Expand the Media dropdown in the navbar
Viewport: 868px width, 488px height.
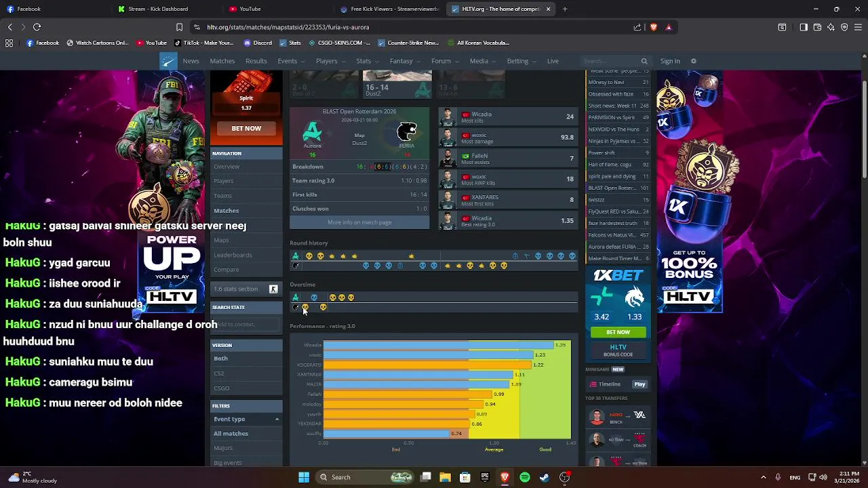(484, 61)
